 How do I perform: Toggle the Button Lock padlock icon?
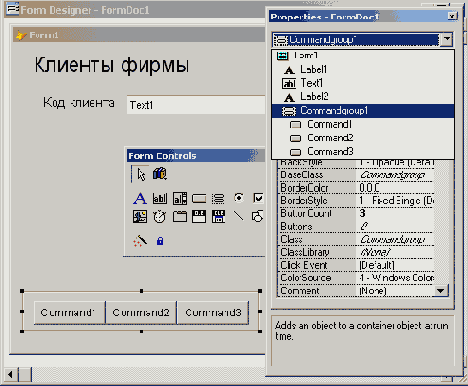160,241
